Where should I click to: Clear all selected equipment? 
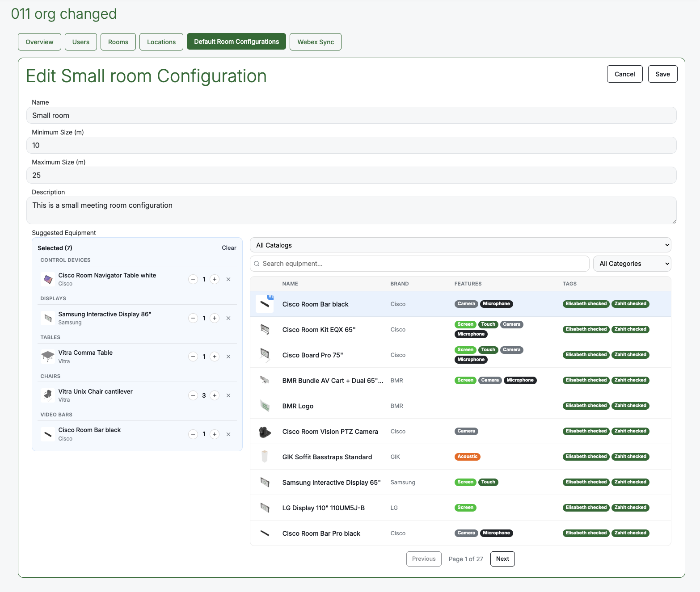(229, 248)
